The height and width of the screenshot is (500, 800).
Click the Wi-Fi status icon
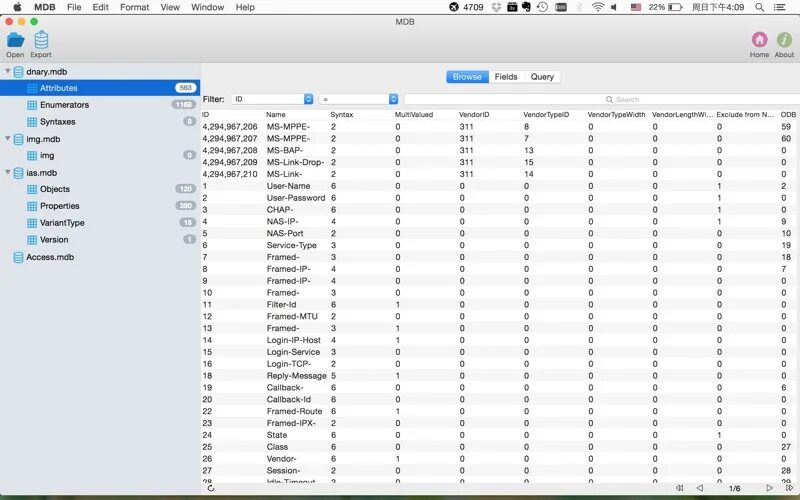coord(598,7)
